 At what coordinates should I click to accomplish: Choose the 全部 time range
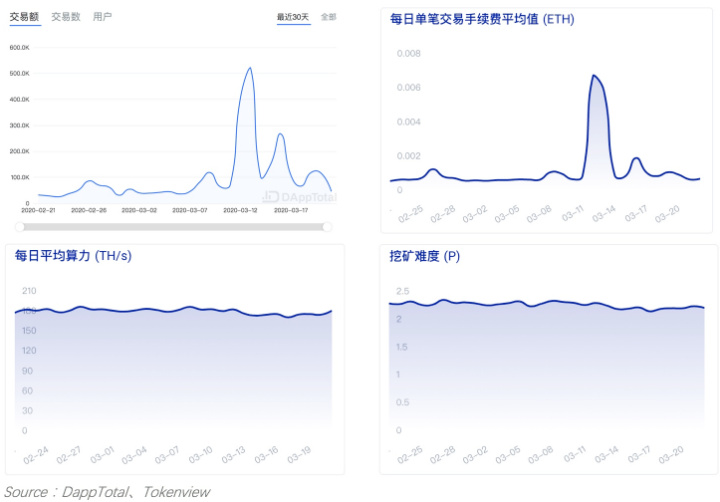[328, 17]
